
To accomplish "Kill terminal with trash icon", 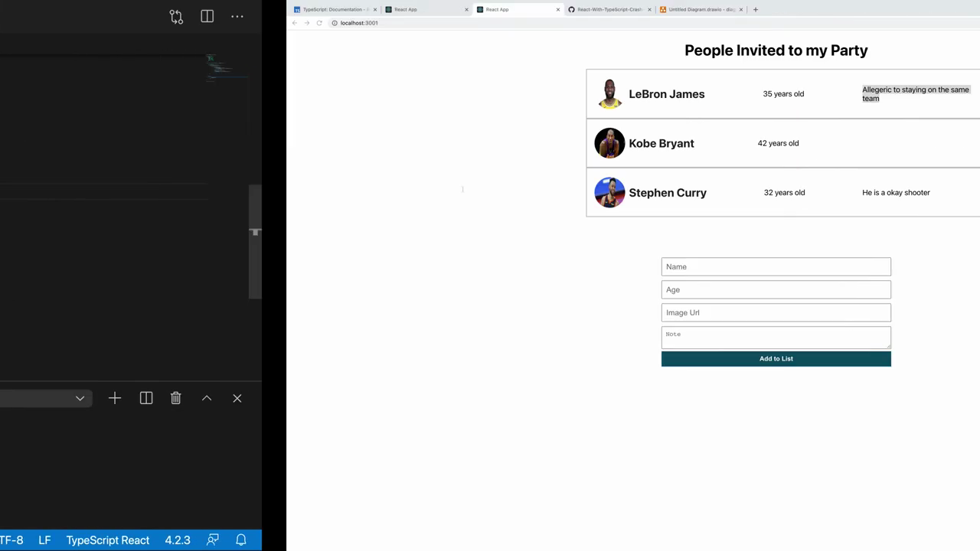I will point(176,398).
